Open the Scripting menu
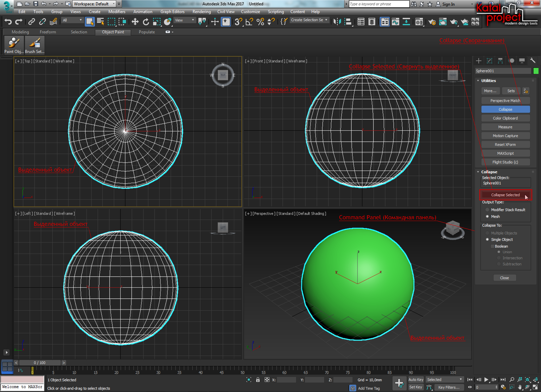This screenshot has height=392, width=541. [x=276, y=12]
